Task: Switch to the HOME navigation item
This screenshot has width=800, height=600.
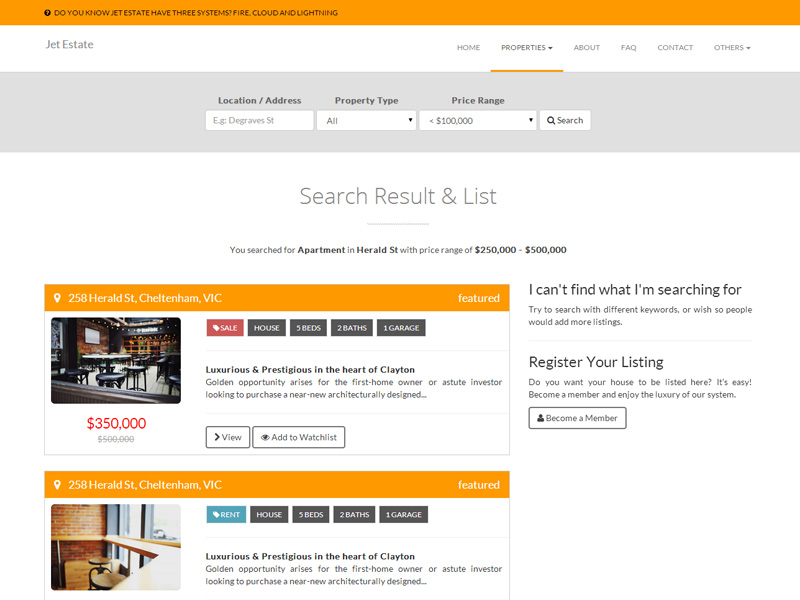Action: [468, 47]
